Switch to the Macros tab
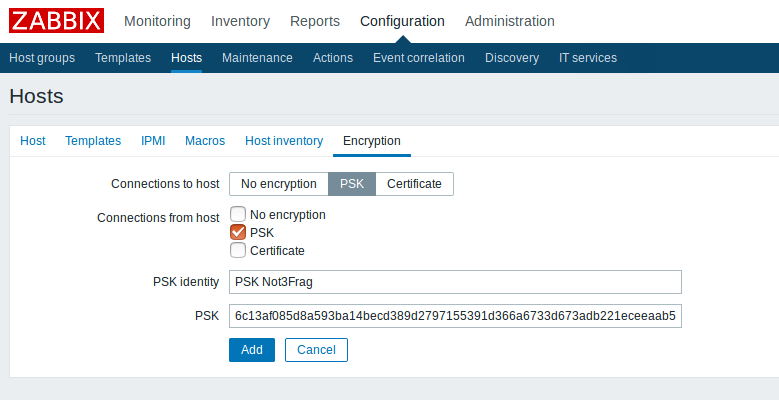 205,141
